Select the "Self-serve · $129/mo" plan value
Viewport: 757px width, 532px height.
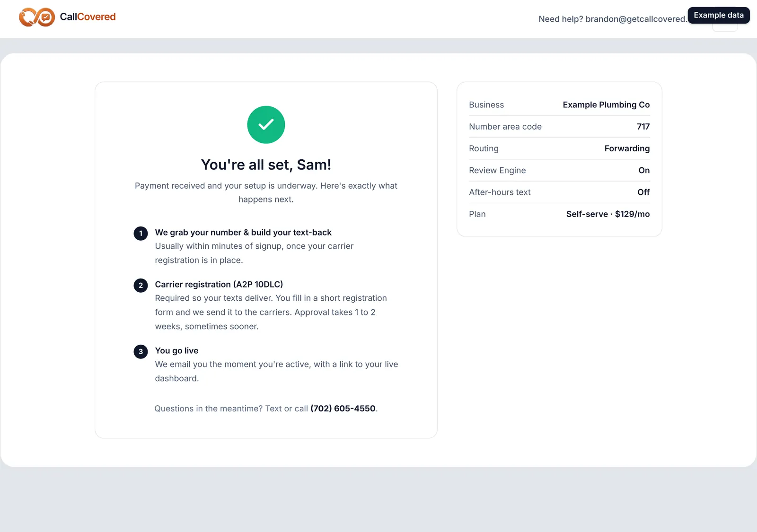point(608,214)
